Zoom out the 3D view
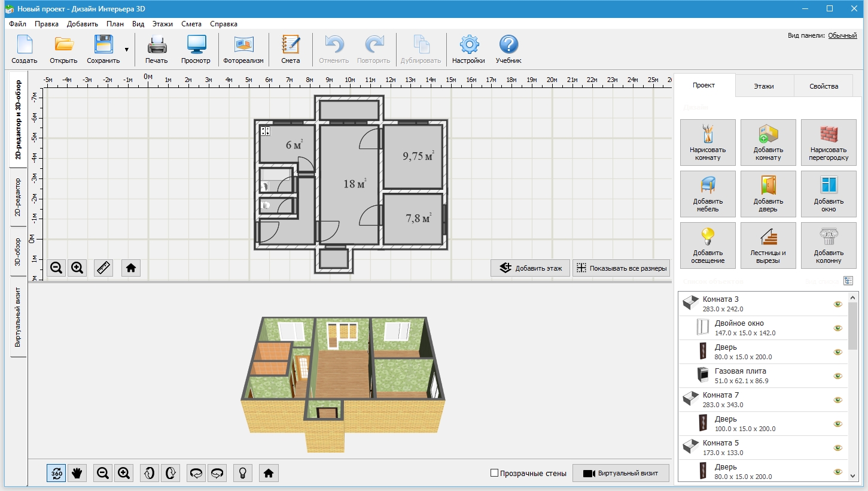Viewport: 868px width, 491px height. click(x=103, y=473)
